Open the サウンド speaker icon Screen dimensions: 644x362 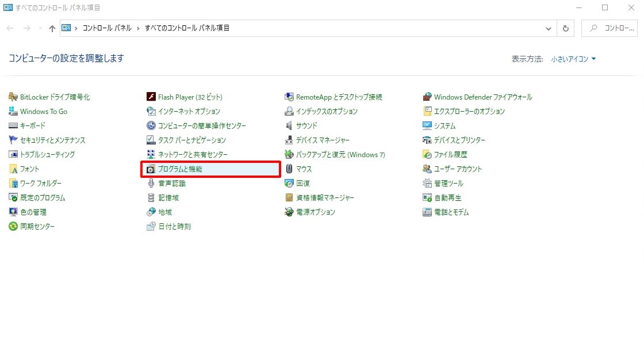point(289,125)
